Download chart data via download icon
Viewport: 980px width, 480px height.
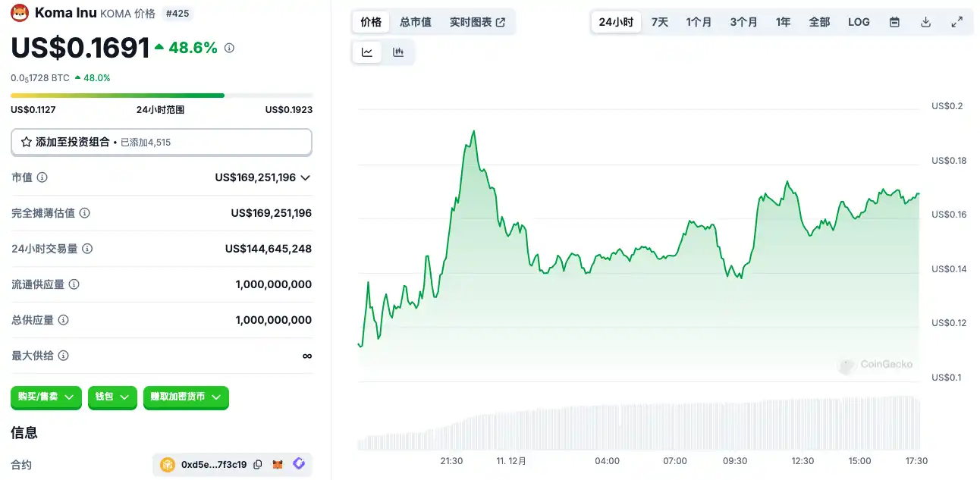tap(925, 22)
